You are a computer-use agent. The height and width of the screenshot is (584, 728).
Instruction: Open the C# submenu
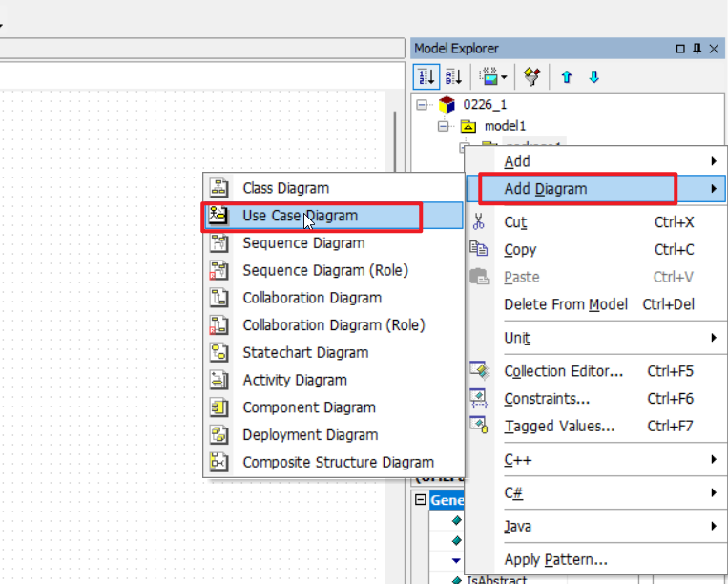point(595,492)
